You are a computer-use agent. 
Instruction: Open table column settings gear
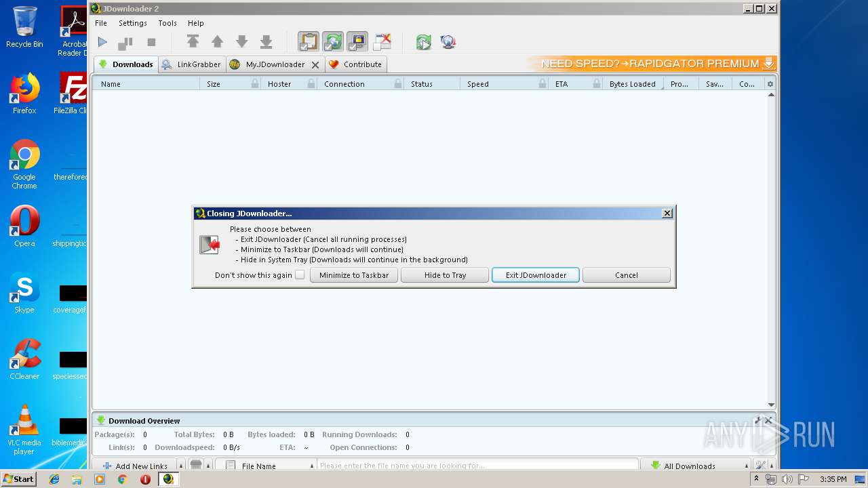click(x=770, y=84)
